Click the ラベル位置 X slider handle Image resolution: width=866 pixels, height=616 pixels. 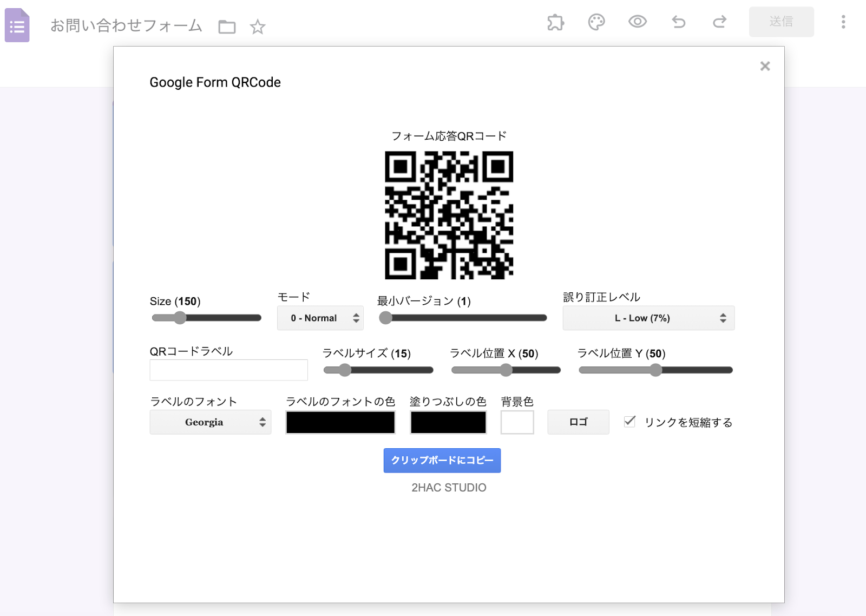[506, 370]
